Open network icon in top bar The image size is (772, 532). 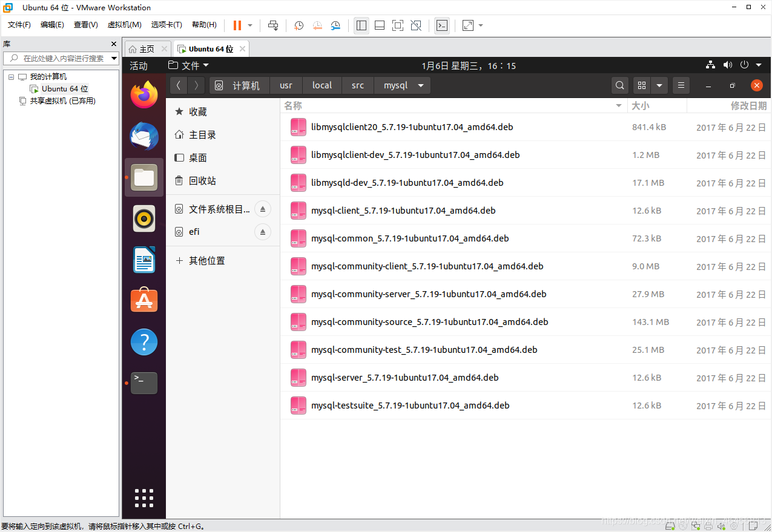(x=711, y=65)
